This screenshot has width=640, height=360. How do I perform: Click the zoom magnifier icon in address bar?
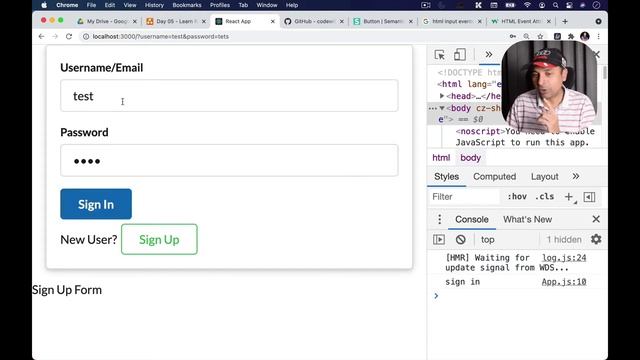pyautogui.click(x=527, y=36)
